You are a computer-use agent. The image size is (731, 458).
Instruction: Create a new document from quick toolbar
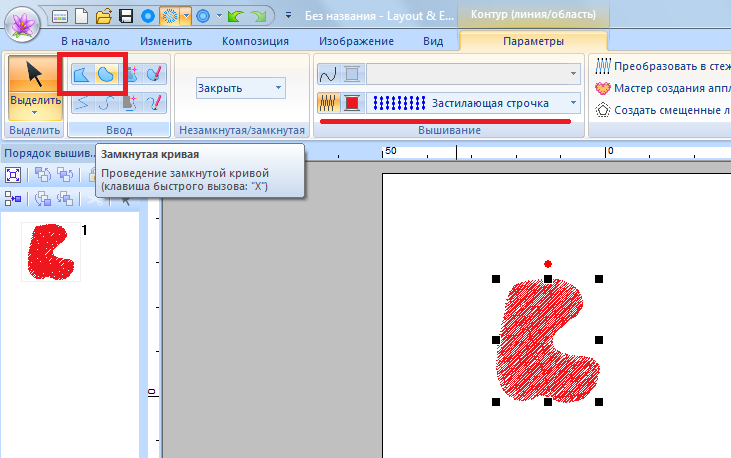coord(81,16)
